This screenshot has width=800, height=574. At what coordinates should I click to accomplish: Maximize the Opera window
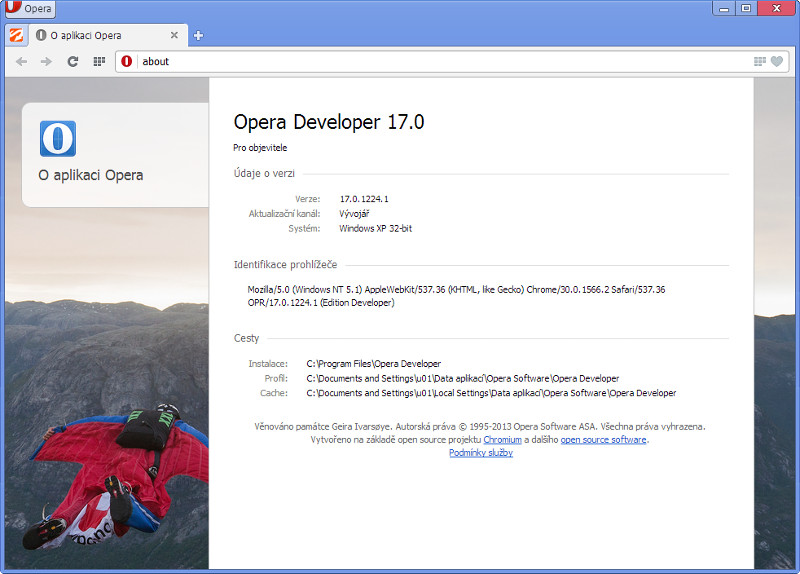746,8
